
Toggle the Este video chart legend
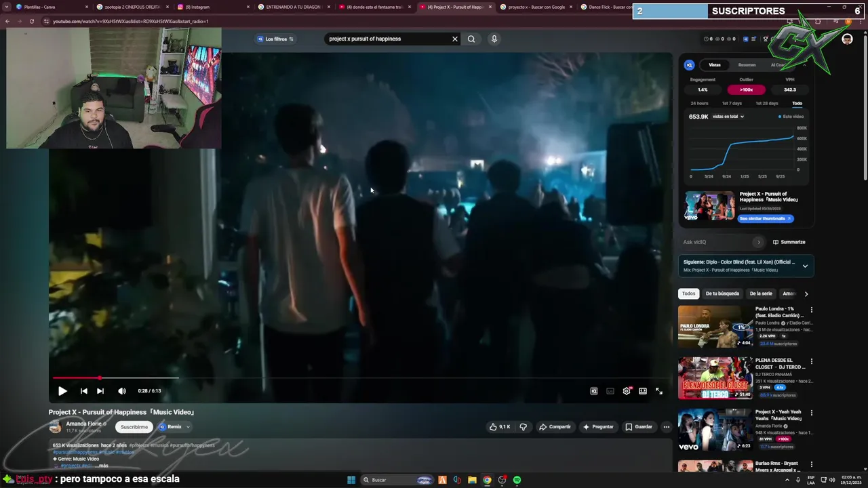click(791, 117)
